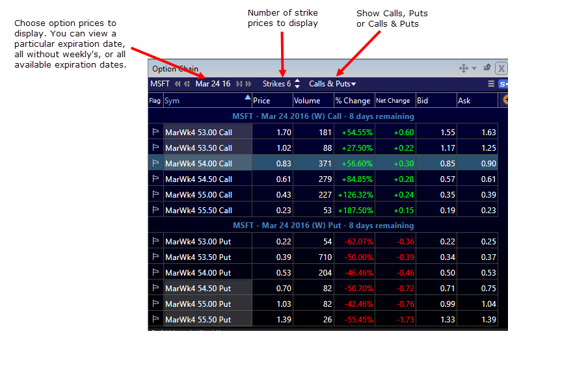Screen dimensions: 588x390
Task: Toggle flag on MarWk4 55.00 Put row
Action: [x=155, y=304]
